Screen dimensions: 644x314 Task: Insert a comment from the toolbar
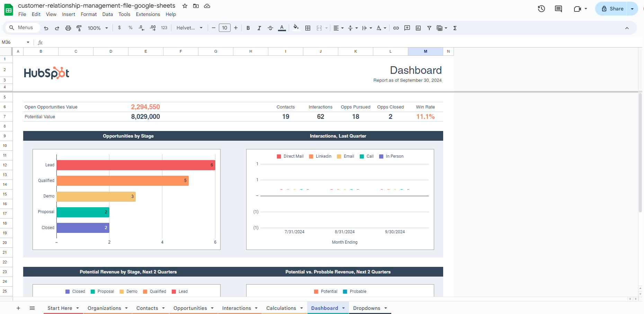407,28
